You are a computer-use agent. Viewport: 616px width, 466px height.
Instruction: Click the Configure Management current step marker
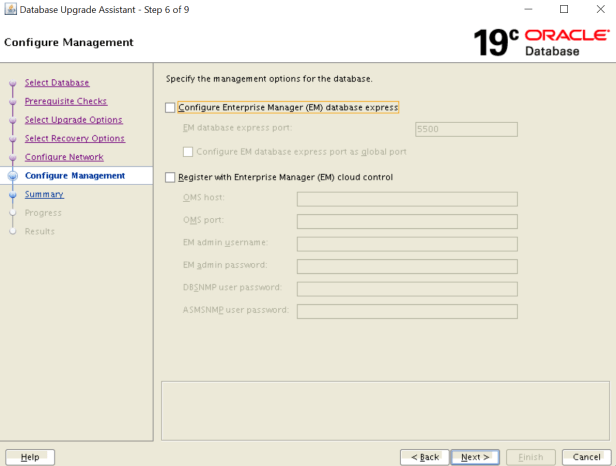pos(12,176)
